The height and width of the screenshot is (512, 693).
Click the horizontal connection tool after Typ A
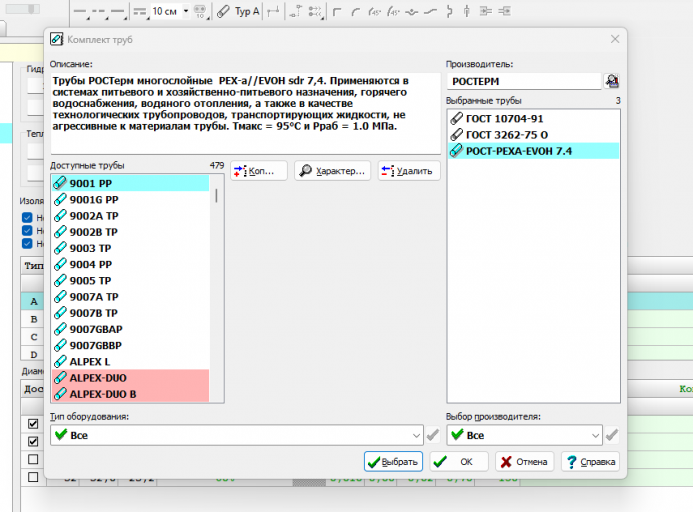click(x=274, y=11)
